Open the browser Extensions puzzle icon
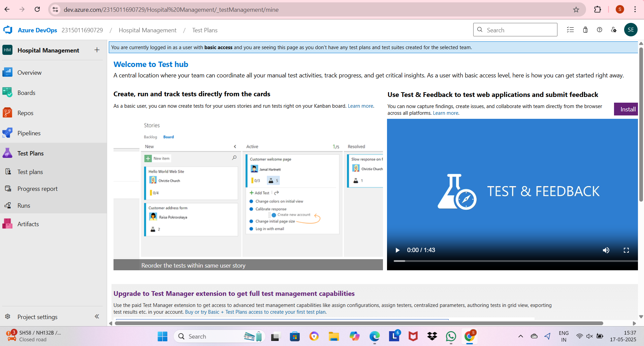Image resolution: width=644 pixels, height=346 pixels. tap(598, 9)
